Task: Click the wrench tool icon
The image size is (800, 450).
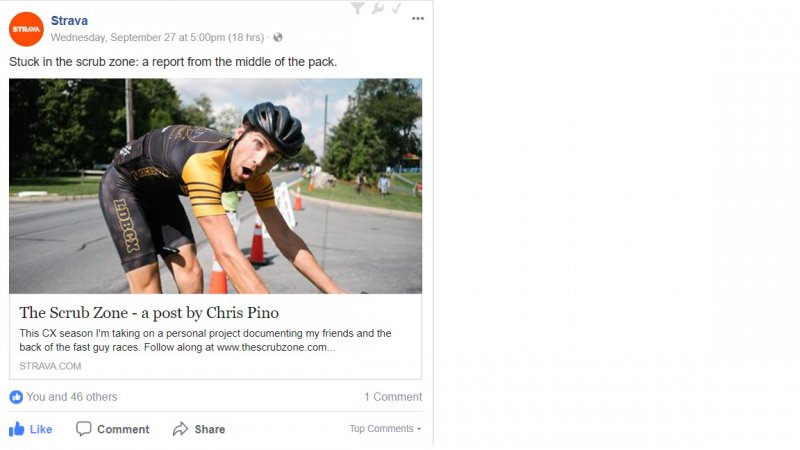Action: 377,8
